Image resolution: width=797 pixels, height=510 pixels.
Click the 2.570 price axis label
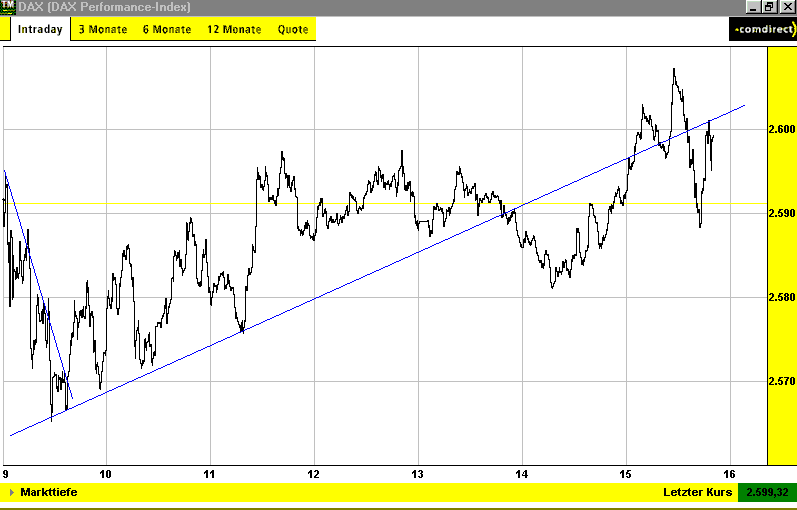coord(782,381)
